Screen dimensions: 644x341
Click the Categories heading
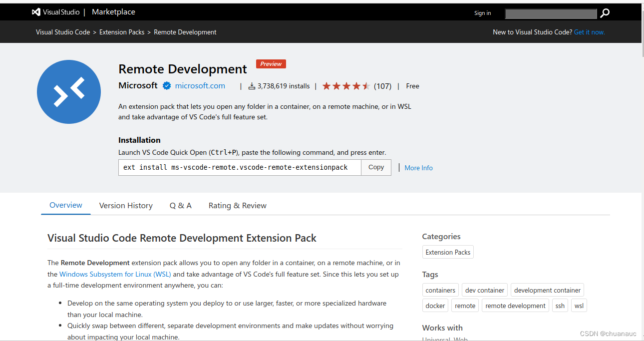[441, 237]
